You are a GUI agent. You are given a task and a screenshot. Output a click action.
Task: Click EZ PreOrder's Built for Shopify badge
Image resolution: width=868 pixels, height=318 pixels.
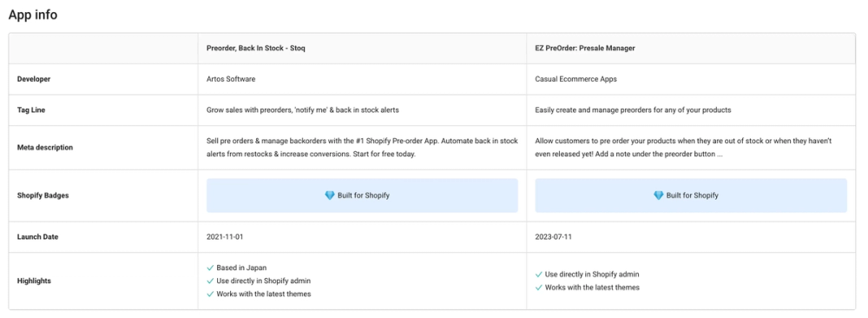(691, 195)
